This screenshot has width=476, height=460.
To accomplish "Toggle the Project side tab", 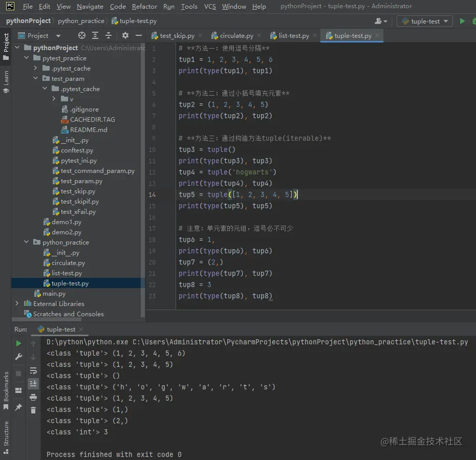I will [6, 47].
